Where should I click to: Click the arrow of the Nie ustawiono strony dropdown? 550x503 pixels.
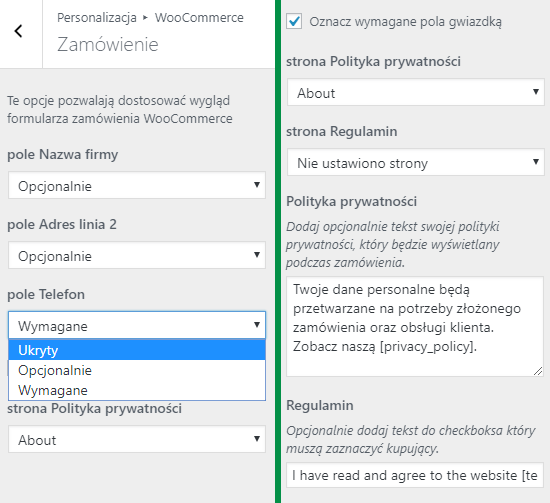(x=536, y=161)
